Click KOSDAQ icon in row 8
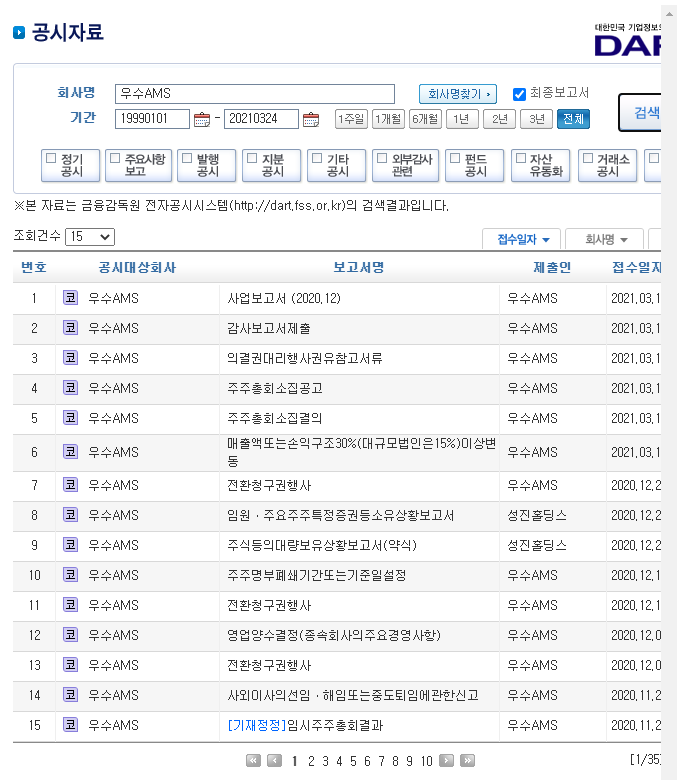 coord(70,514)
